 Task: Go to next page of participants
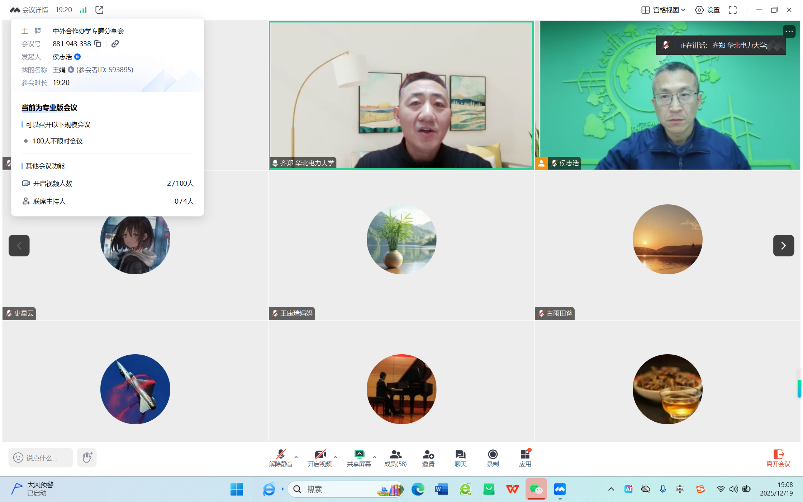(x=783, y=245)
